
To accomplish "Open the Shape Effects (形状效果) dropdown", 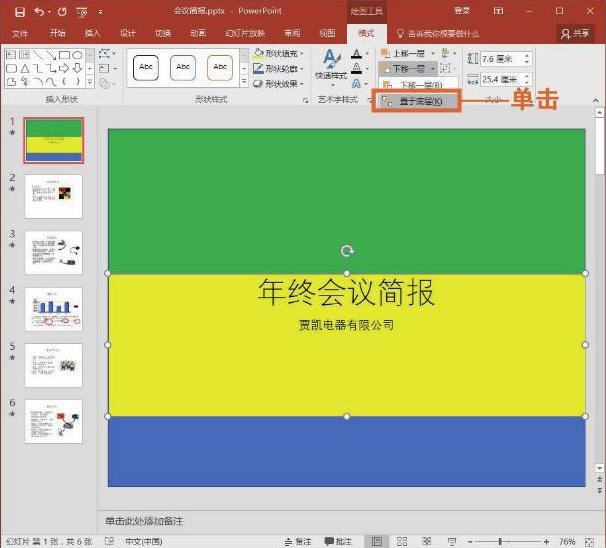I will pyautogui.click(x=278, y=83).
